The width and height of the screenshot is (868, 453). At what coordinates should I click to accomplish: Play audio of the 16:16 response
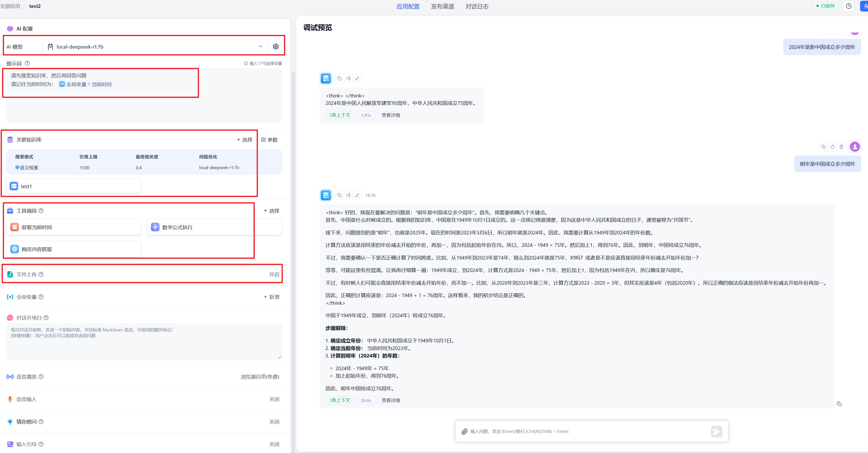point(348,195)
